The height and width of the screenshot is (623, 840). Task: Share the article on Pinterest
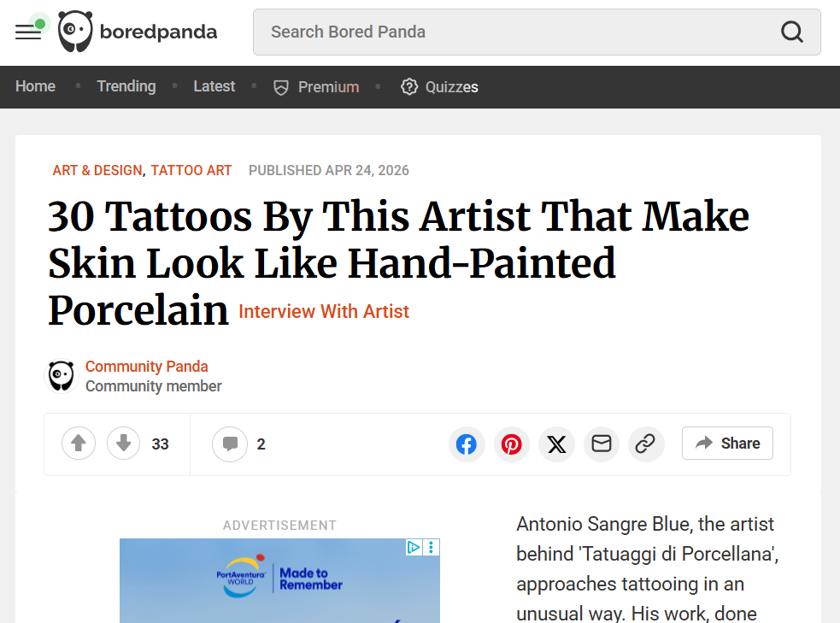(x=511, y=444)
